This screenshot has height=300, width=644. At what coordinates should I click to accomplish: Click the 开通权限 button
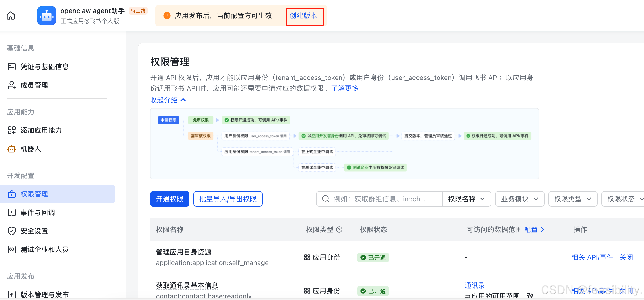click(170, 199)
